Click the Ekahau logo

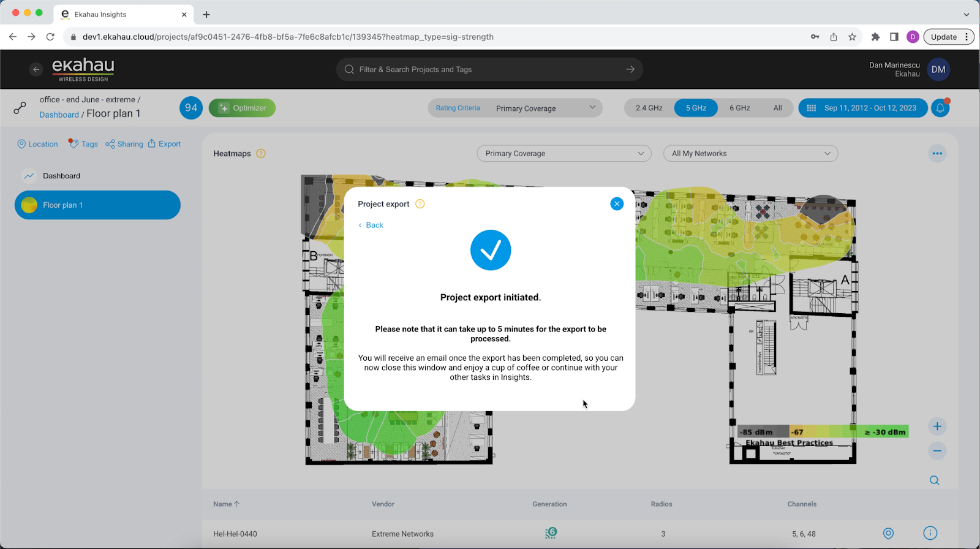(x=83, y=69)
